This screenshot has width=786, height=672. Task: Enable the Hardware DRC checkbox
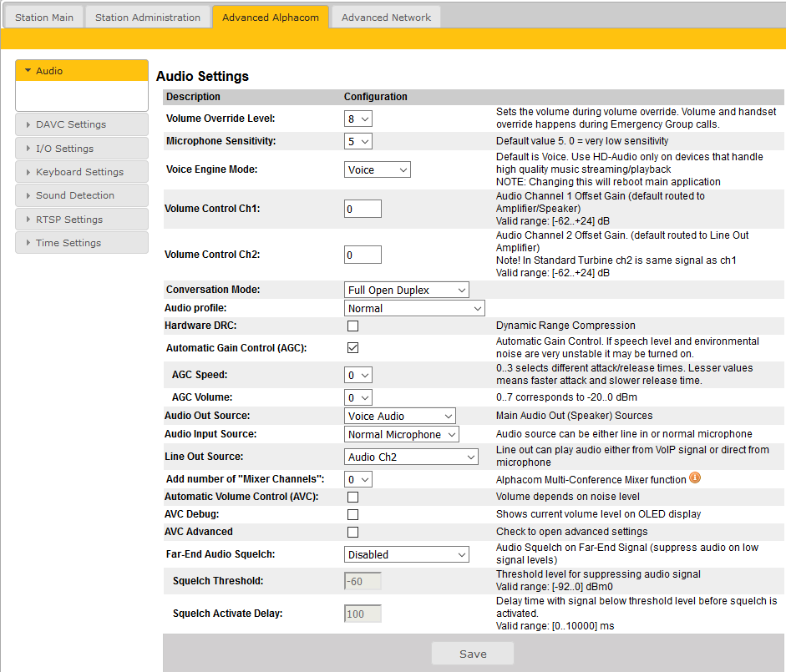(352, 326)
